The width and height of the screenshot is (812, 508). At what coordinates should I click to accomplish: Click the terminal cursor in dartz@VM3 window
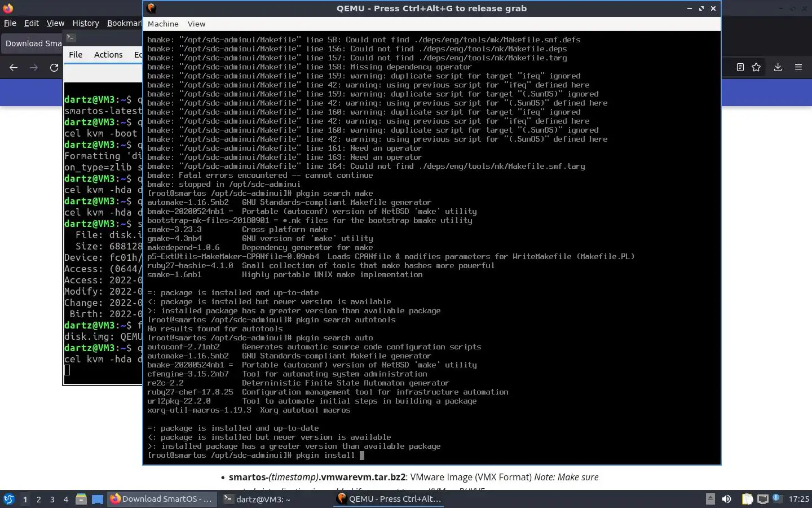(67, 370)
